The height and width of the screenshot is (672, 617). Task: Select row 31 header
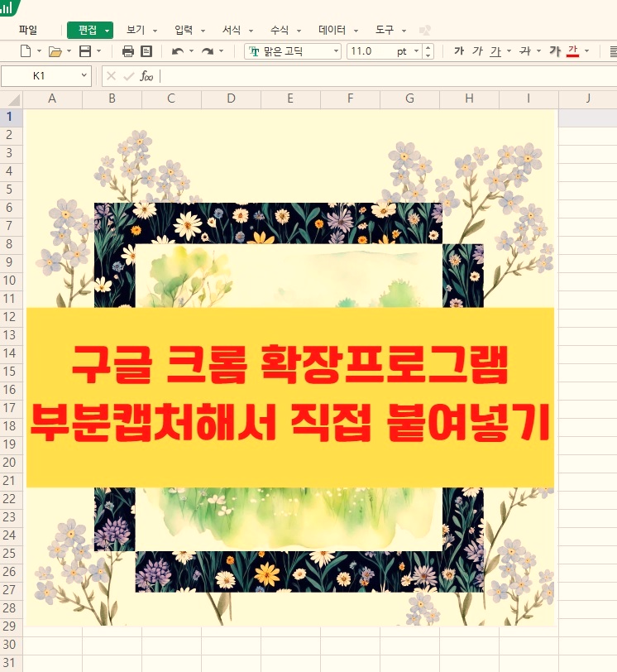11,663
